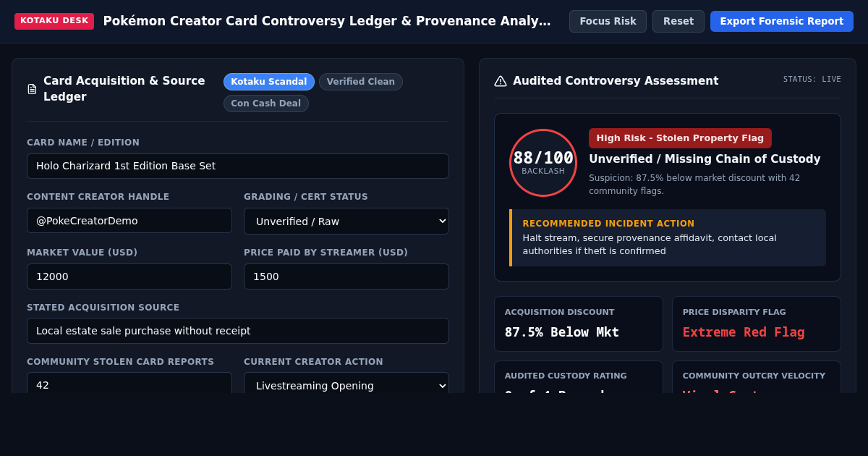The width and height of the screenshot is (868, 456).
Task: Click the Price Paid by Streamer input
Action: click(x=346, y=276)
